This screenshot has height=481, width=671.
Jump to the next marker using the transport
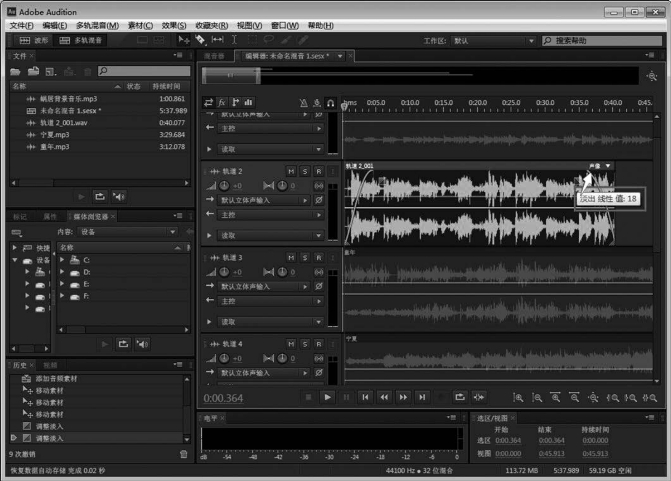pos(424,397)
